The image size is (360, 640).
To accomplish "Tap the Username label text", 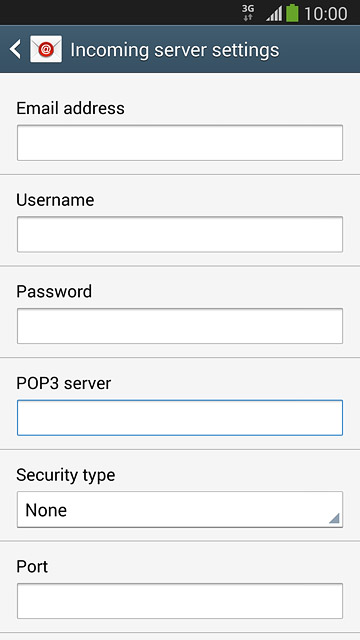I will [55, 200].
